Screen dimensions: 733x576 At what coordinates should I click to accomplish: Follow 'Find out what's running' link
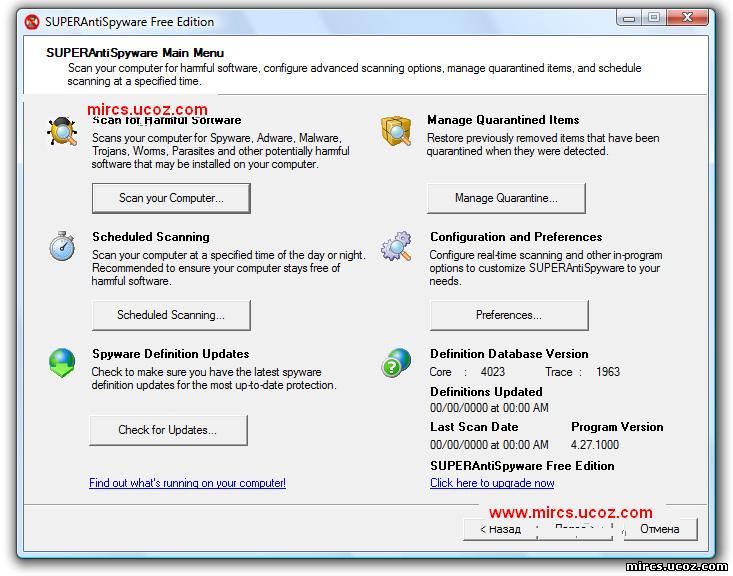[x=187, y=483]
